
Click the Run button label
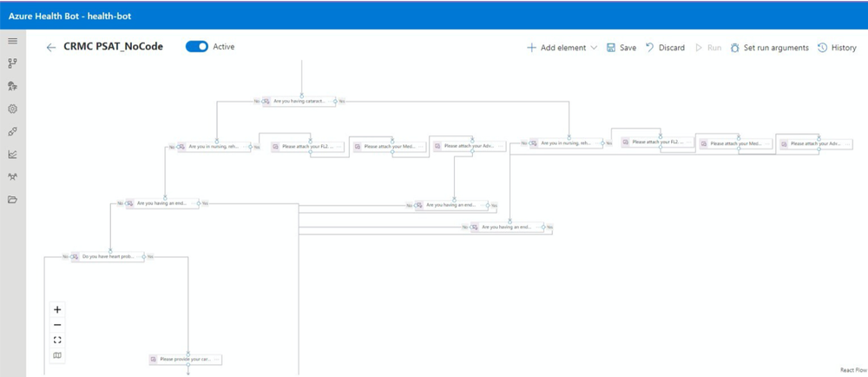(x=714, y=48)
